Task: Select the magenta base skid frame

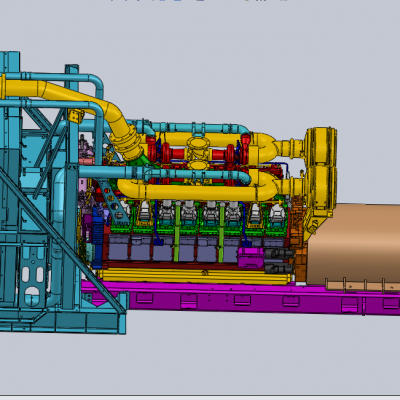Action: pyautogui.click(x=240, y=298)
